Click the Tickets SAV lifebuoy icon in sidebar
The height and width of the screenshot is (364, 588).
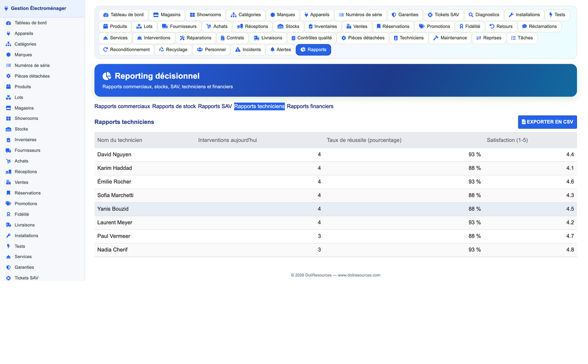pos(8,278)
